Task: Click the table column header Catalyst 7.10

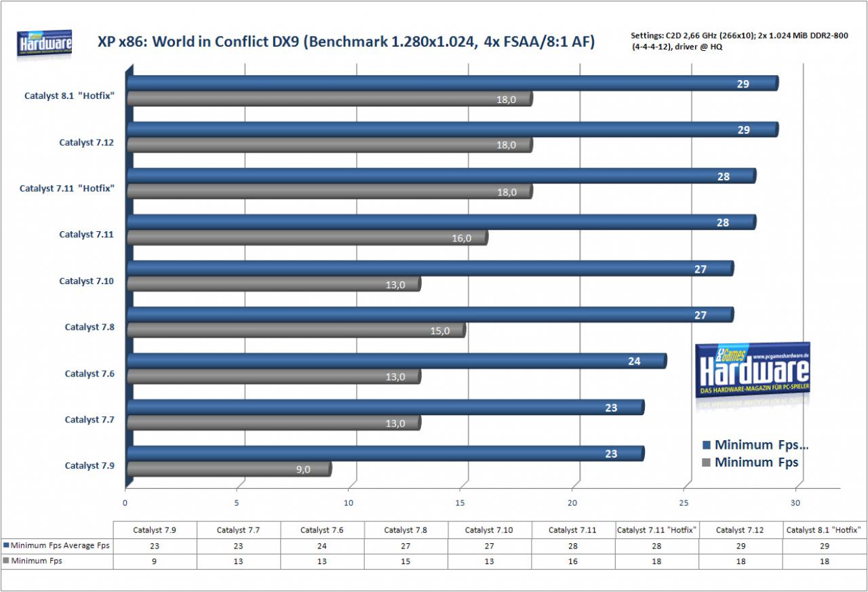Action: pyautogui.click(x=490, y=530)
